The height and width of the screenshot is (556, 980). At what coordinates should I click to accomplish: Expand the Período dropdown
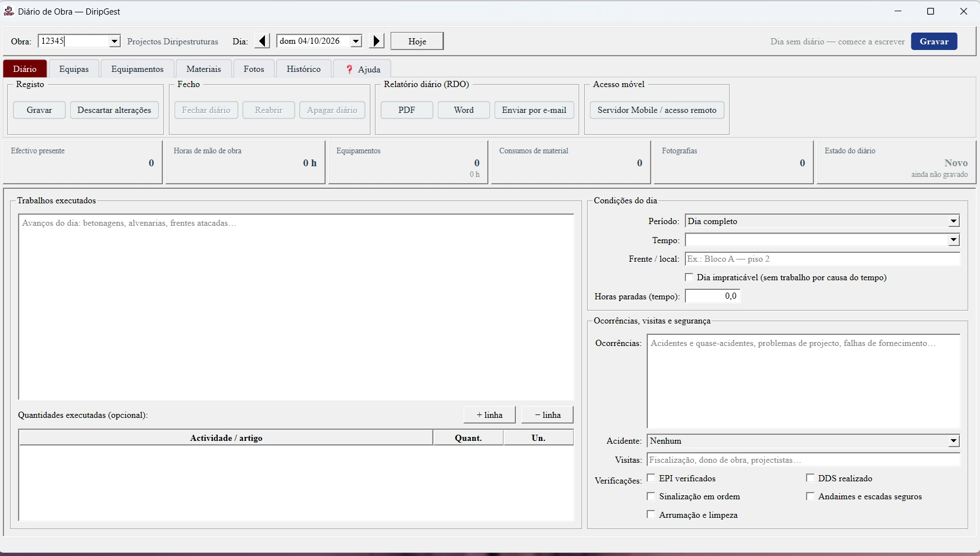(954, 221)
